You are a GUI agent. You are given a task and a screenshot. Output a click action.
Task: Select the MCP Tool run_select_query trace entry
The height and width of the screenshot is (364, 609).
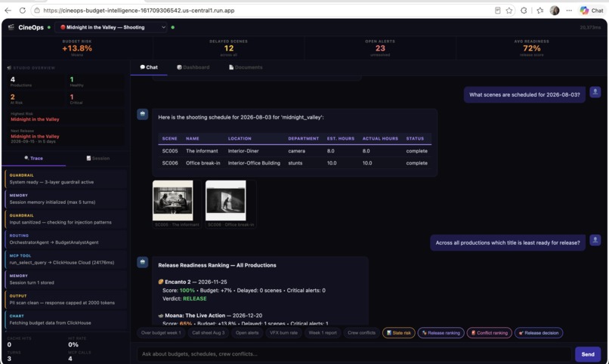coord(66,259)
